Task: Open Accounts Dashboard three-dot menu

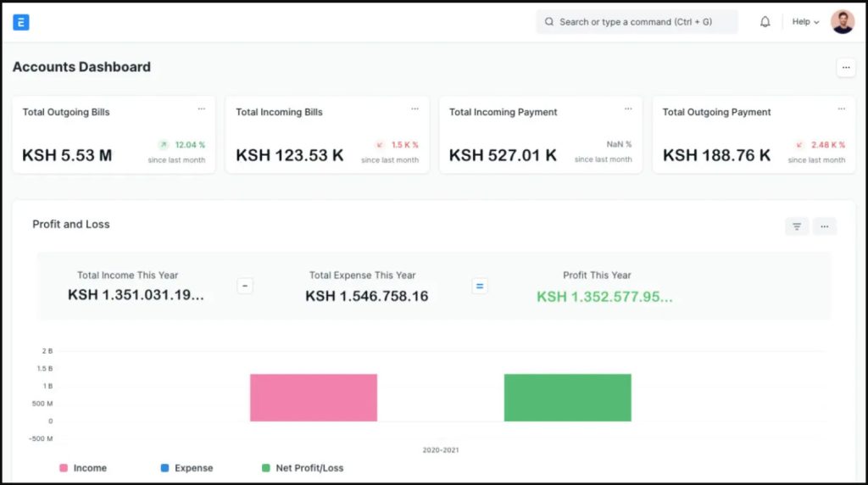Action: (845, 68)
